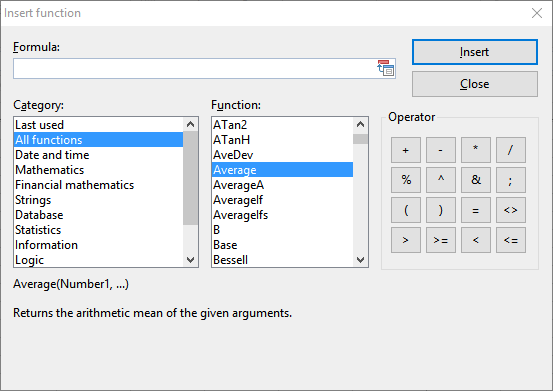This screenshot has width=553, height=391.
Task: Select the BesselI function
Action: tap(282, 260)
